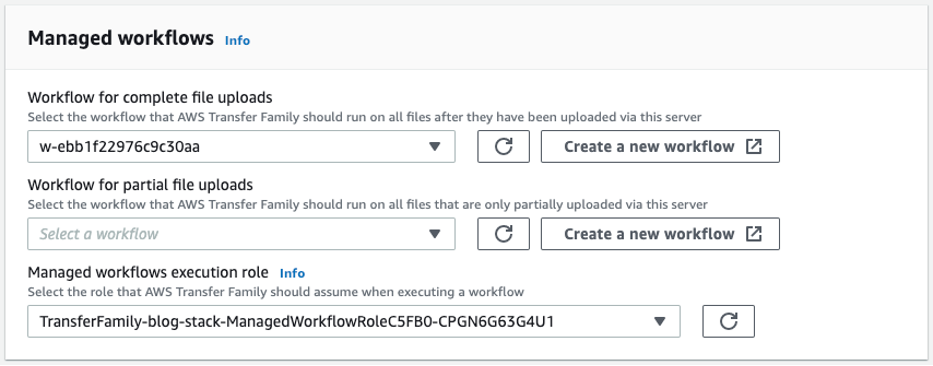This screenshot has height=366, width=933.
Task: Click 'Managed workflows execution role' label
Action: coord(148,273)
